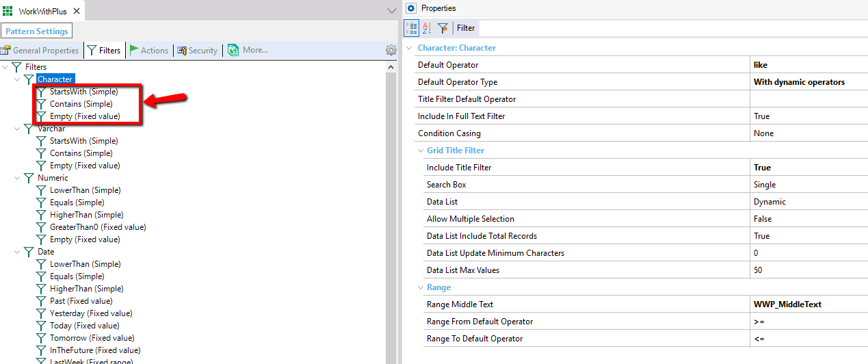Click the properties filter funnel icon
This screenshot has height=364, width=868.
[443, 28]
